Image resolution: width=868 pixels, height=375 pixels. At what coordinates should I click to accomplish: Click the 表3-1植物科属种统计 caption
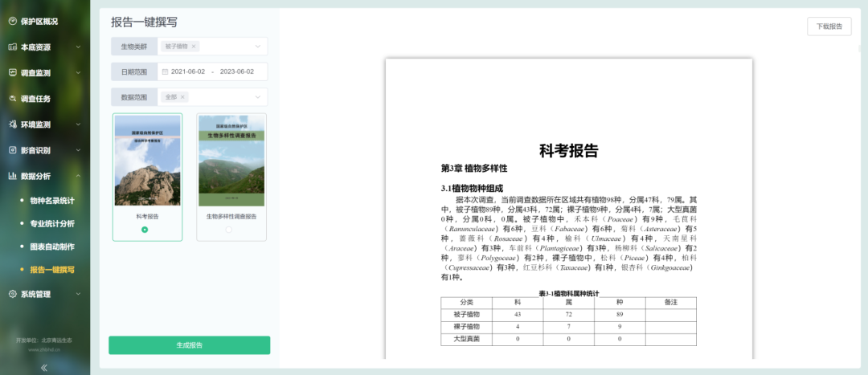tap(569, 293)
